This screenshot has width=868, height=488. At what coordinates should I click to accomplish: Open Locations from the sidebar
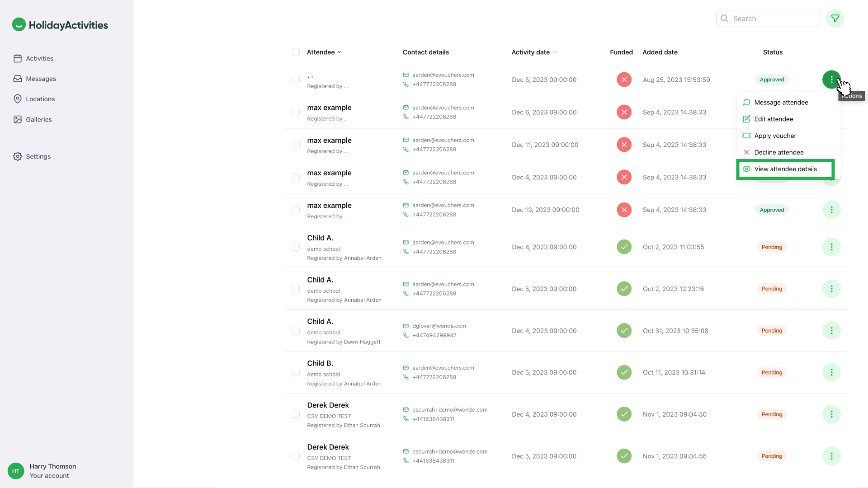point(40,99)
